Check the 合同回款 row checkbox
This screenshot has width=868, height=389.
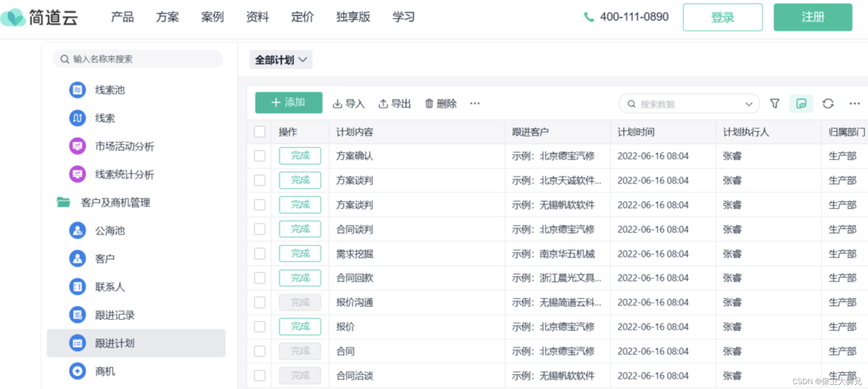[260, 278]
